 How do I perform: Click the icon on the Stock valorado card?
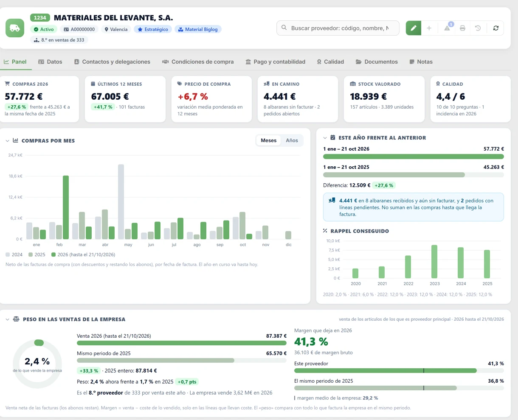click(353, 84)
